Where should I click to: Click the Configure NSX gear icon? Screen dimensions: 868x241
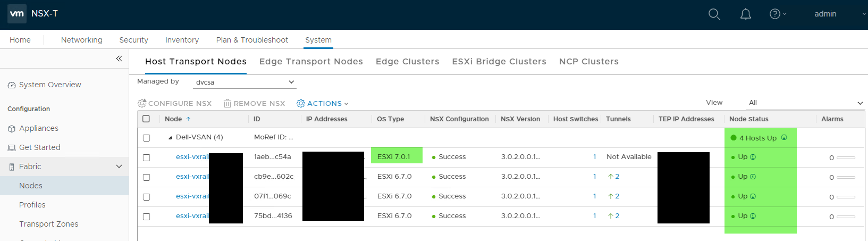coord(142,103)
